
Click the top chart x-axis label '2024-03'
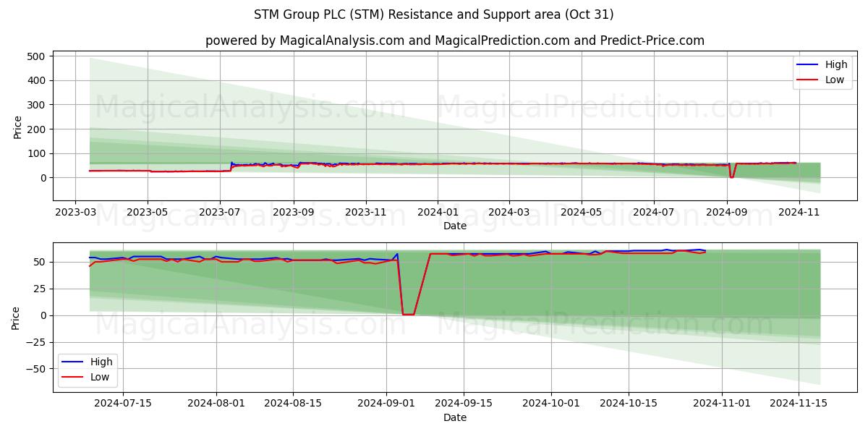pyautogui.click(x=509, y=213)
